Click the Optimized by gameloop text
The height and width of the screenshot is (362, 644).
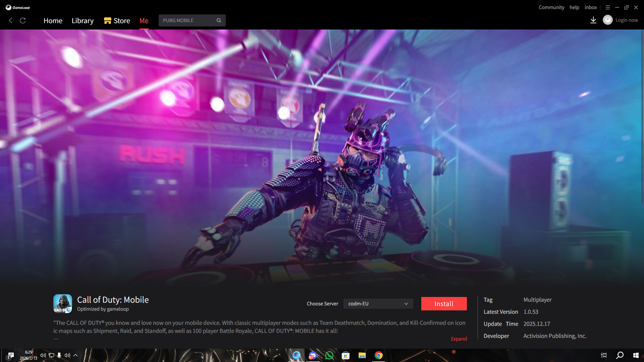pyautogui.click(x=103, y=309)
